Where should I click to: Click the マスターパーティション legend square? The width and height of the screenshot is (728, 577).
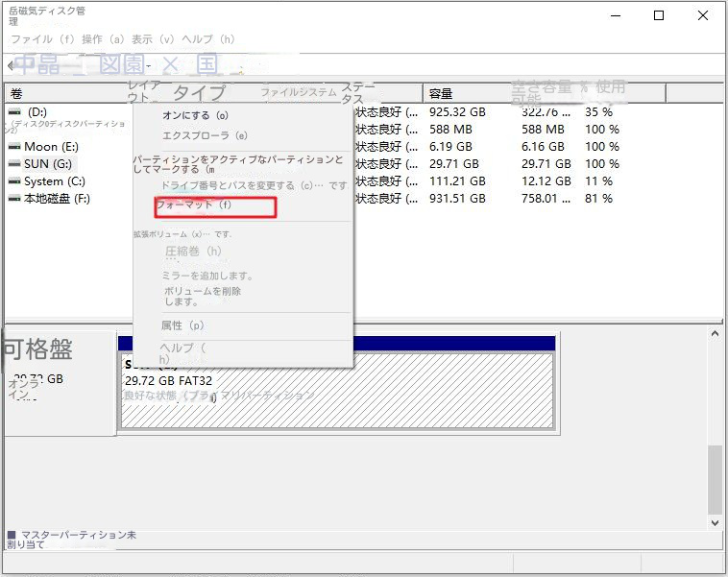pos(11,535)
